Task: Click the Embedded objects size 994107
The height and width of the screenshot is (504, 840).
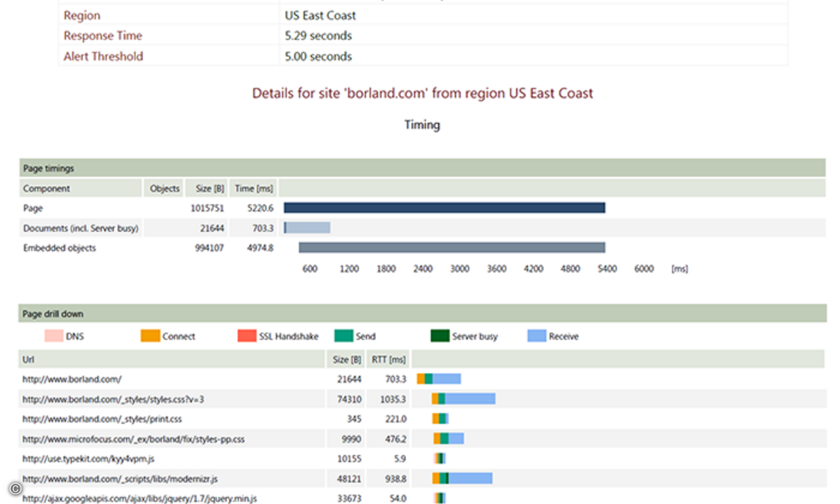Action: click(x=209, y=248)
